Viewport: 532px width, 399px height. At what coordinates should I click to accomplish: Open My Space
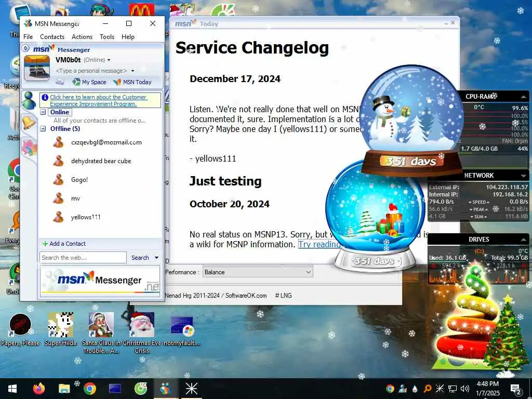89,82
